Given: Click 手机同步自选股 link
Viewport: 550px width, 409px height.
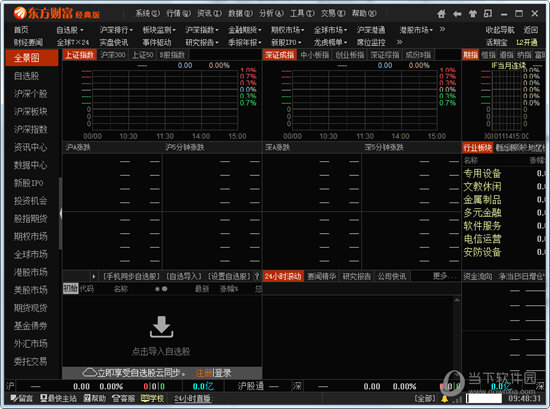Looking at the screenshot, I should tap(131, 276).
